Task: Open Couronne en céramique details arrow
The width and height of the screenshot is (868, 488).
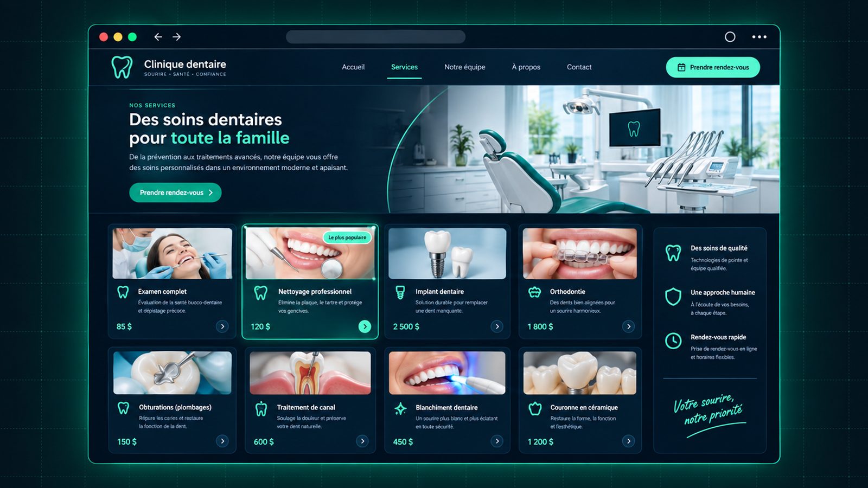Action: 629,441
